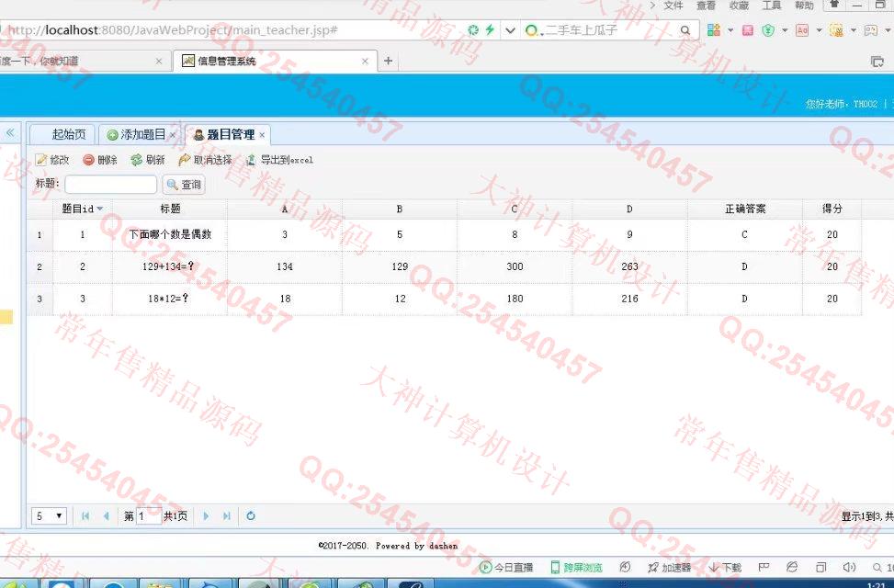This screenshot has height=588, width=894.
Task: Click the 正确答案 column header
Action: pos(744,209)
